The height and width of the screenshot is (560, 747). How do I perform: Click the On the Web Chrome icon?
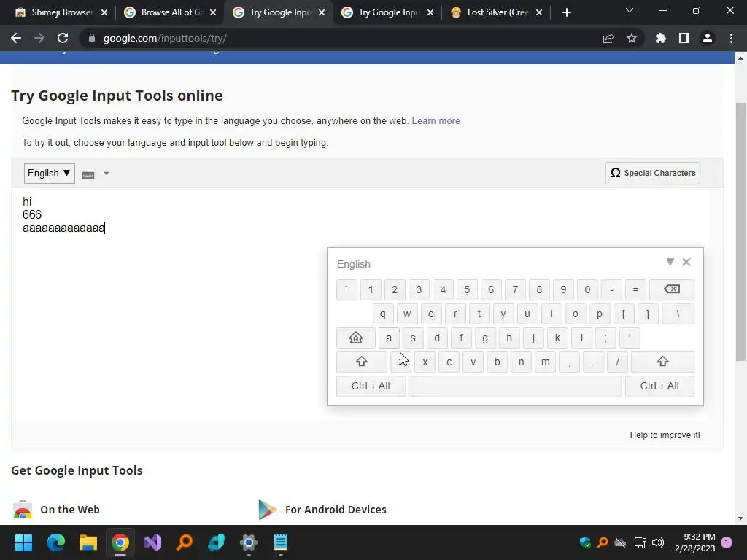(x=23, y=510)
